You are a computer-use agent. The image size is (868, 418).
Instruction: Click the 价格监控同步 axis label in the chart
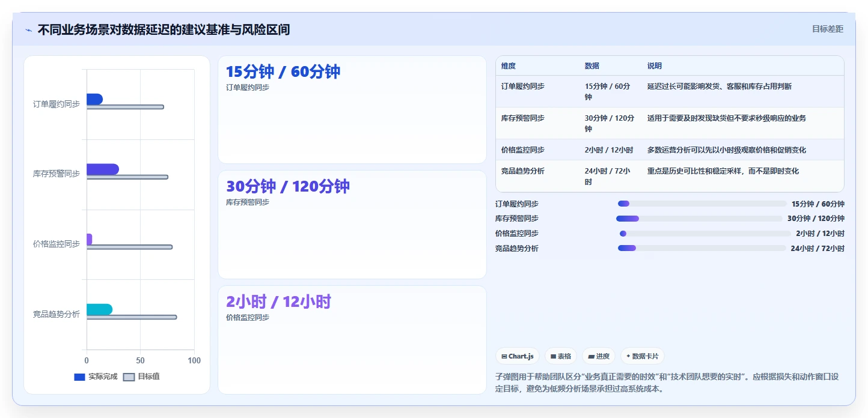tap(57, 244)
